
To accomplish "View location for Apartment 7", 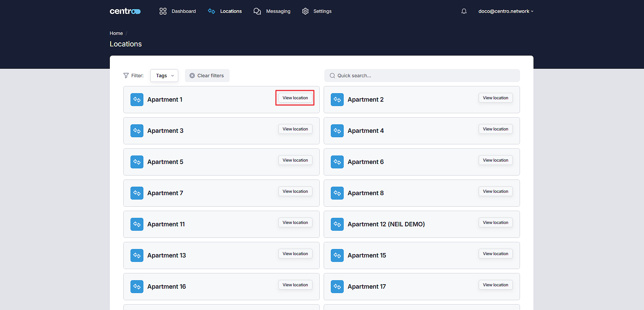I will point(295,191).
